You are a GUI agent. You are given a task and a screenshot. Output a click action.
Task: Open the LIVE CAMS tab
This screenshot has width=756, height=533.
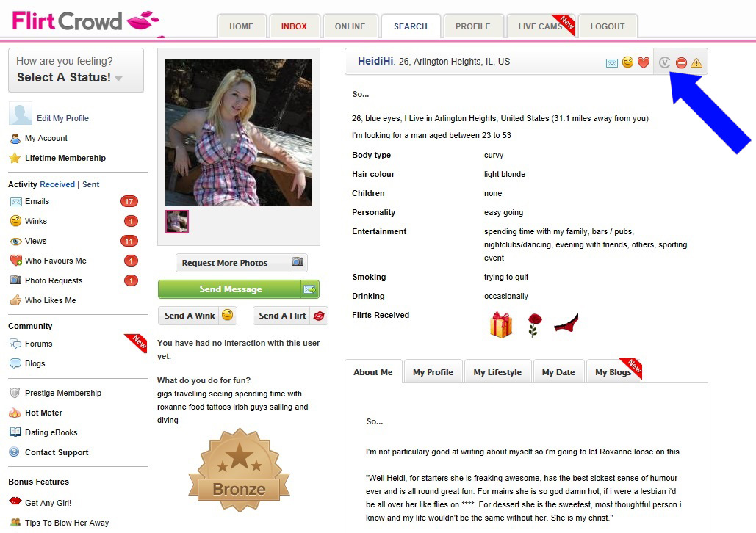pos(541,26)
